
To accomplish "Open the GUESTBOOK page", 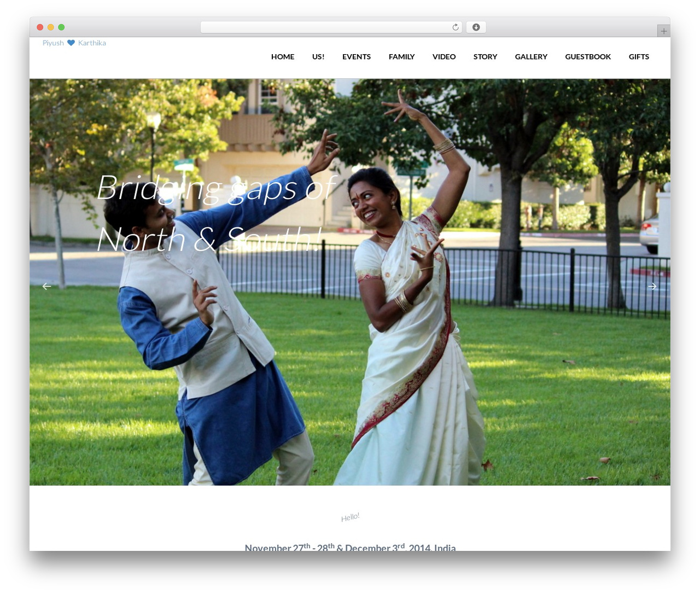I will coord(588,57).
